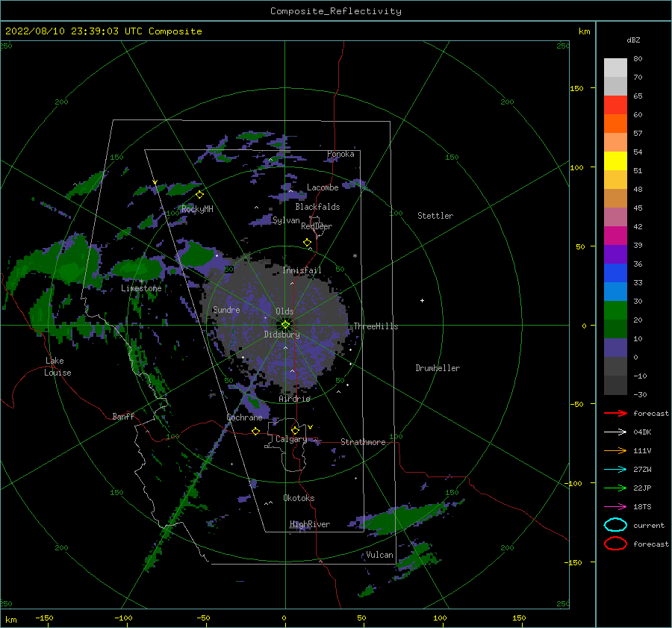Click the orange 111V arrow symbol
Viewport: 672px width, 628px height.
(615, 450)
